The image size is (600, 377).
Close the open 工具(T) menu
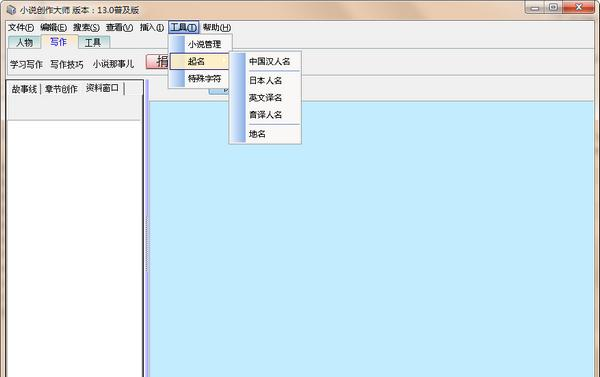184,28
